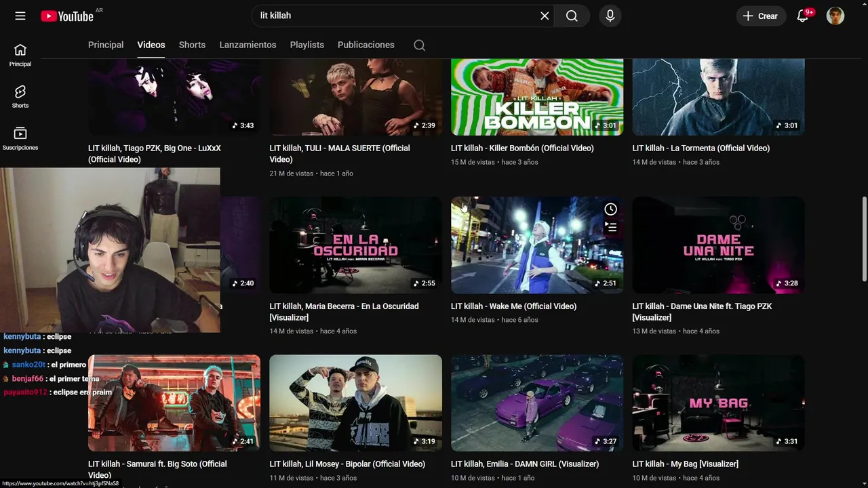
Task: Open Bipolar video title
Action: [x=347, y=464]
